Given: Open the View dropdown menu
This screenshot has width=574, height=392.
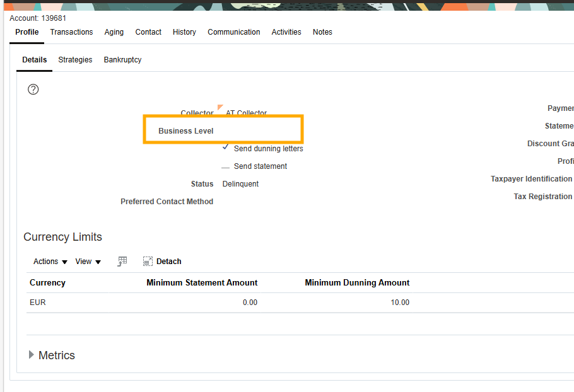Looking at the screenshot, I should tap(88, 262).
